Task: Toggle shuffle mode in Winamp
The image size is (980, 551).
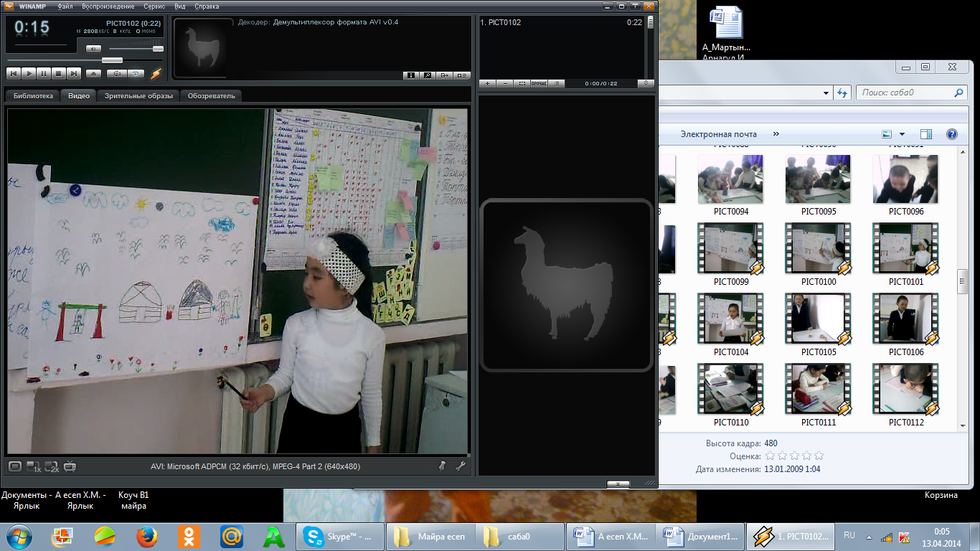Action: tap(116, 73)
